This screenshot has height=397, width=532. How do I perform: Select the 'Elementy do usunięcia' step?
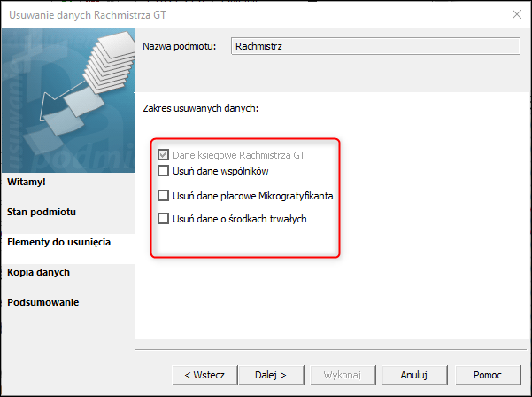coord(59,242)
